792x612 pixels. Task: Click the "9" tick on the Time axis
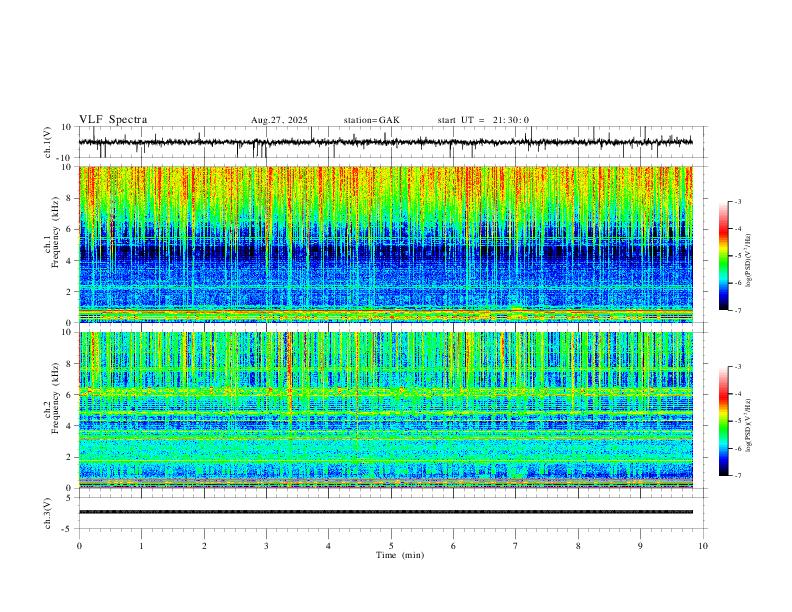coord(640,546)
